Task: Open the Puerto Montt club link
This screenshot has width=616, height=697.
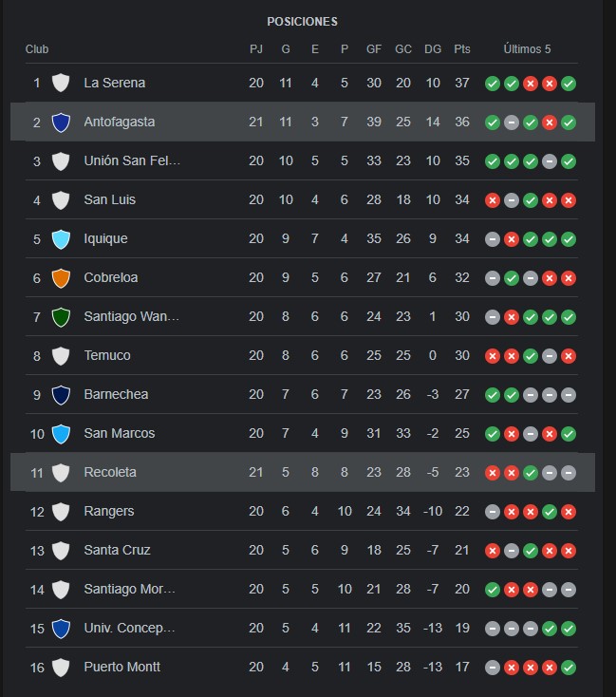Action: [x=121, y=667]
